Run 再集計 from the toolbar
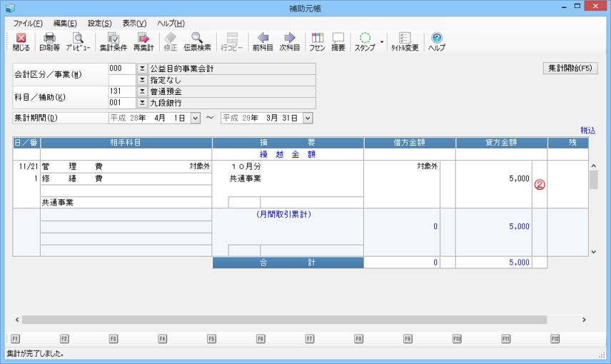 coord(144,41)
